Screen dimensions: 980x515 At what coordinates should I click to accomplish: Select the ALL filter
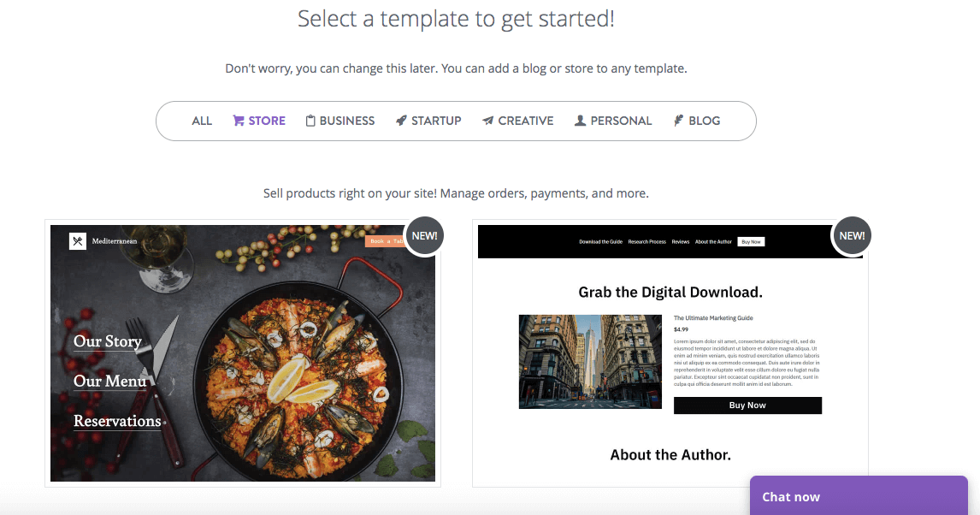point(202,120)
